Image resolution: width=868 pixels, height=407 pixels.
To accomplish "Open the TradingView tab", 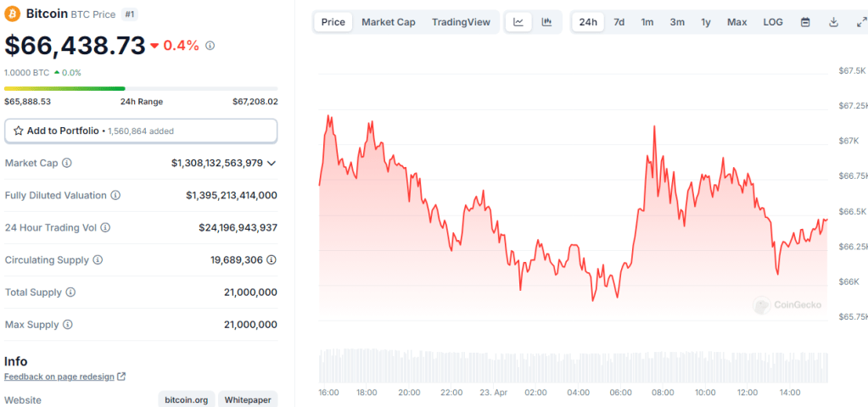I will point(461,22).
